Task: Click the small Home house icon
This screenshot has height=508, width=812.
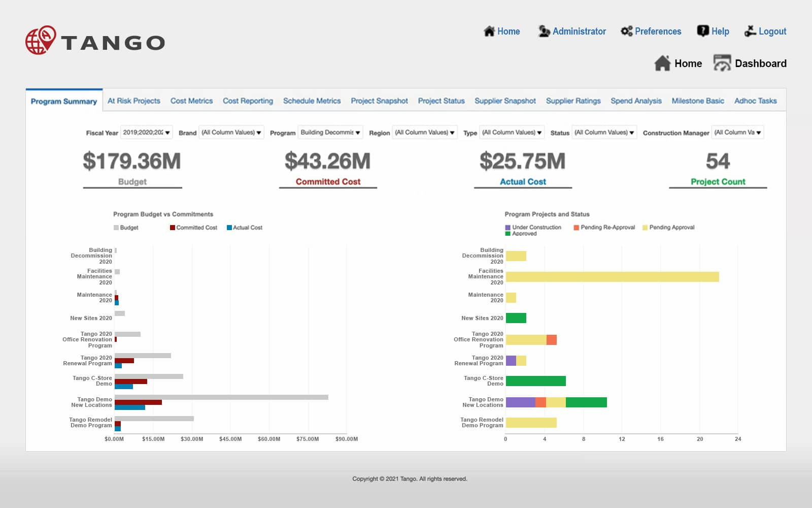Action: click(489, 31)
